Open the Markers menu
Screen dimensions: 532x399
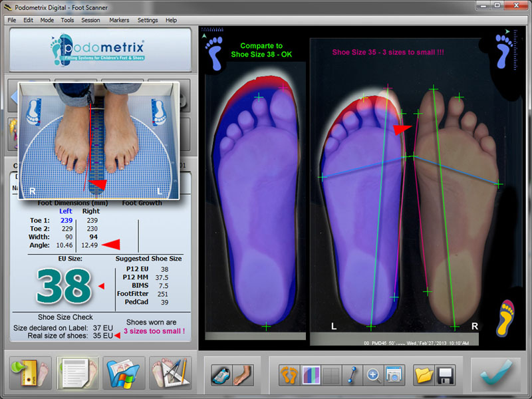tap(119, 20)
